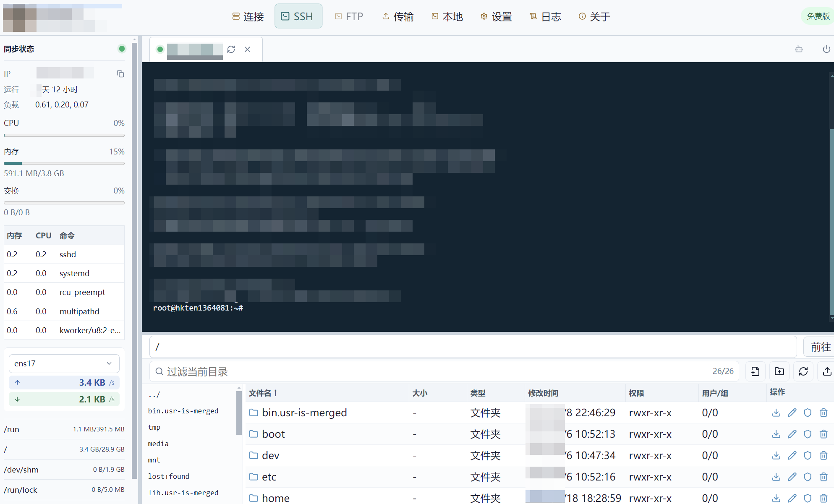Select tmp in the directory tree
The width and height of the screenshot is (834, 504).
click(x=154, y=427)
